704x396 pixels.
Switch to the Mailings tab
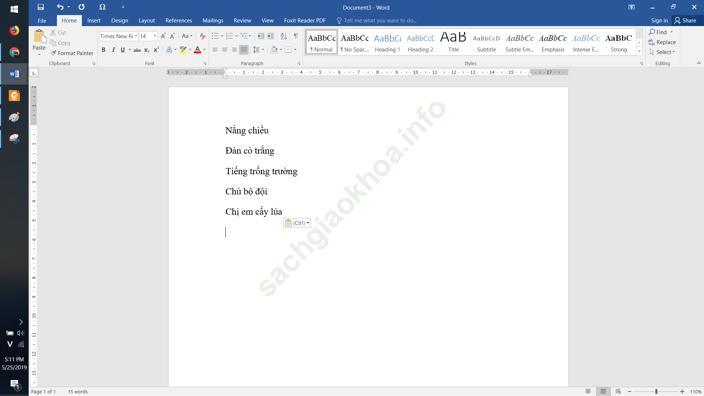coord(213,21)
